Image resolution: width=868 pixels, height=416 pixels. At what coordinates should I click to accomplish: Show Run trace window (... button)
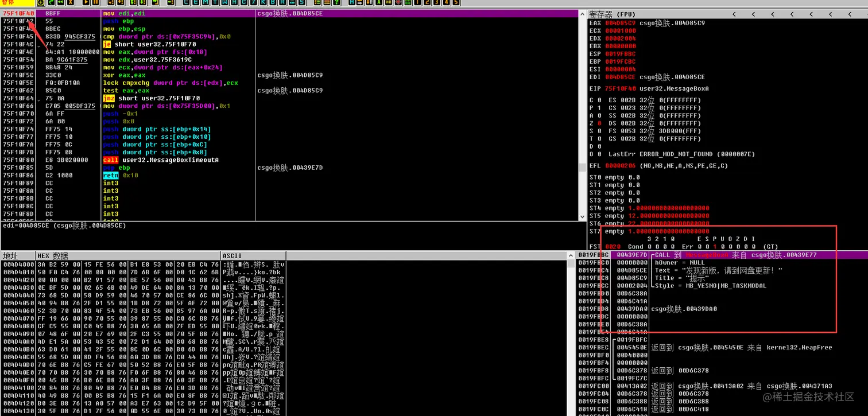pyautogui.click(x=292, y=3)
